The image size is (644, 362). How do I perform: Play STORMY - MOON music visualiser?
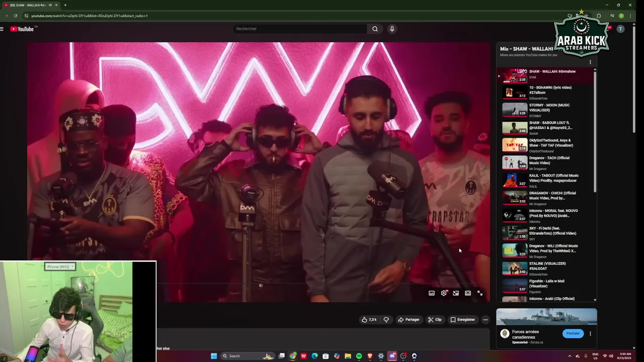[545, 110]
